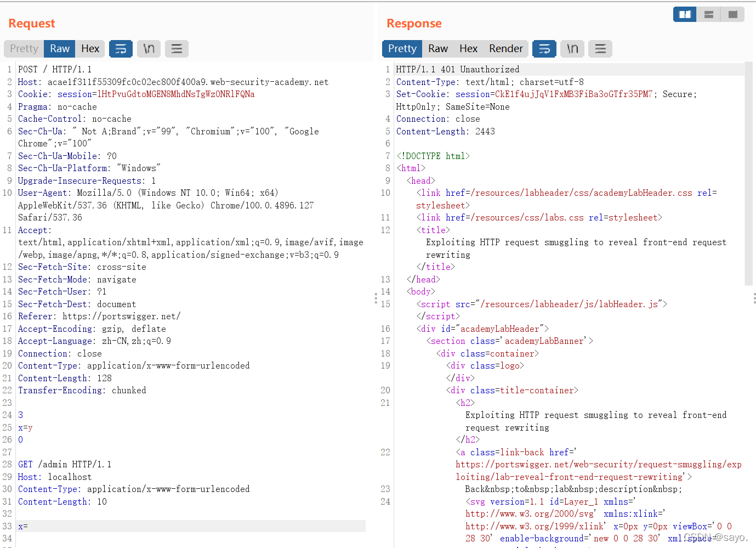Click the x= body line in the request
The width and height of the screenshot is (756, 548).
(x=191, y=526)
